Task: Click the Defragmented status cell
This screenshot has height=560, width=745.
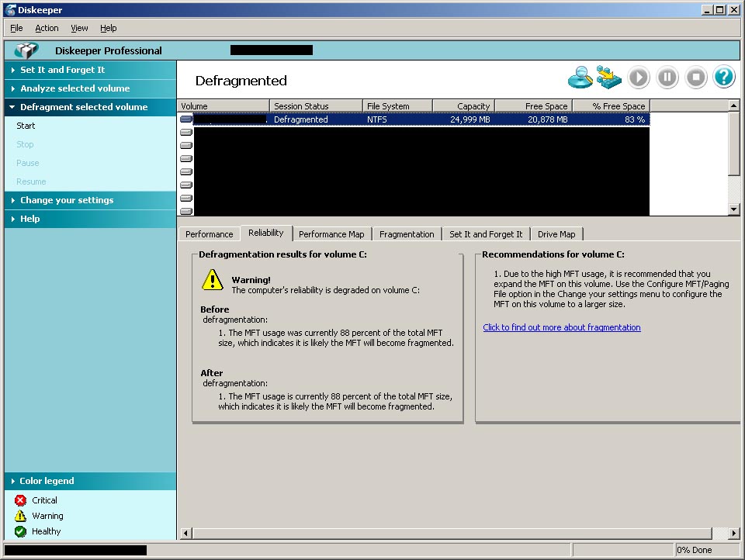Action: [x=301, y=119]
